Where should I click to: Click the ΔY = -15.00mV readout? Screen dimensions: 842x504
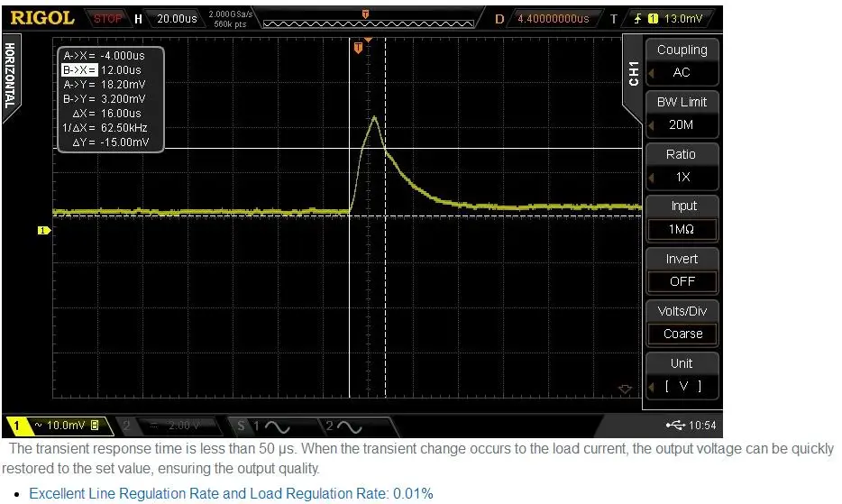pyautogui.click(x=110, y=142)
